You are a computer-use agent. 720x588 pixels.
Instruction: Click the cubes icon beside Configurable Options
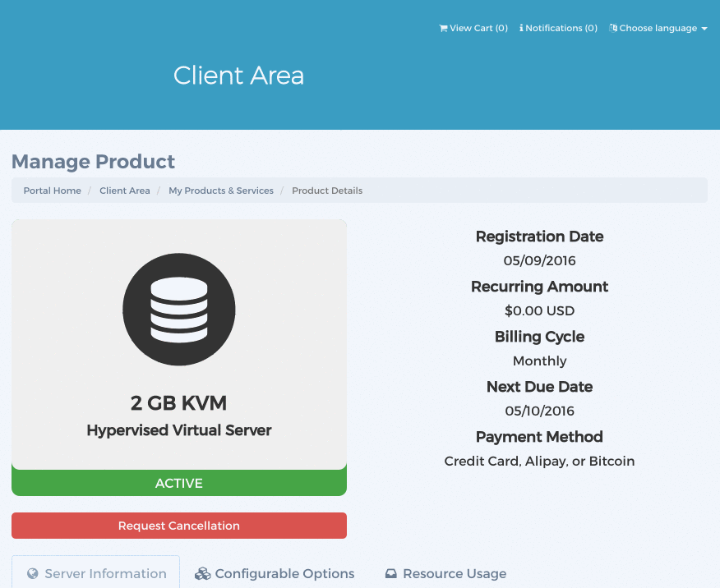coord(202,573)
